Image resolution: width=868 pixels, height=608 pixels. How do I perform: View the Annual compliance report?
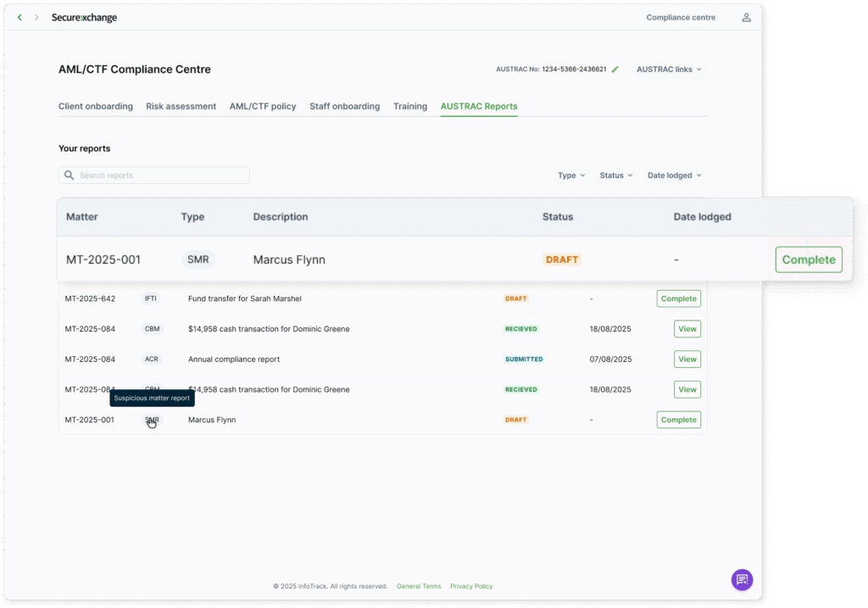point(687,360)
